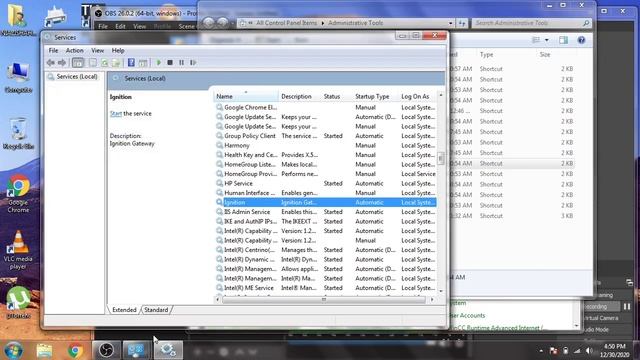Open Google Chrome desktop shortcut

(x=18, y=193)
